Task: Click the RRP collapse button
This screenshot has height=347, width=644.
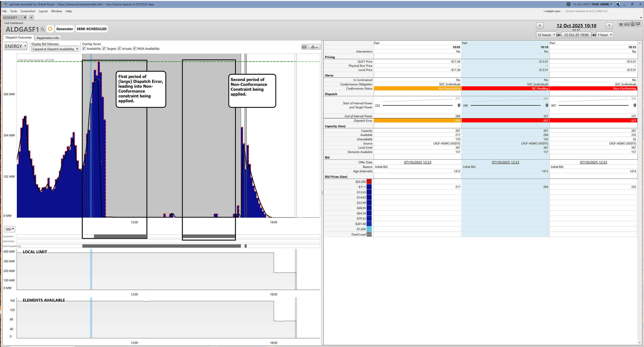Action: tap(10, 229)
